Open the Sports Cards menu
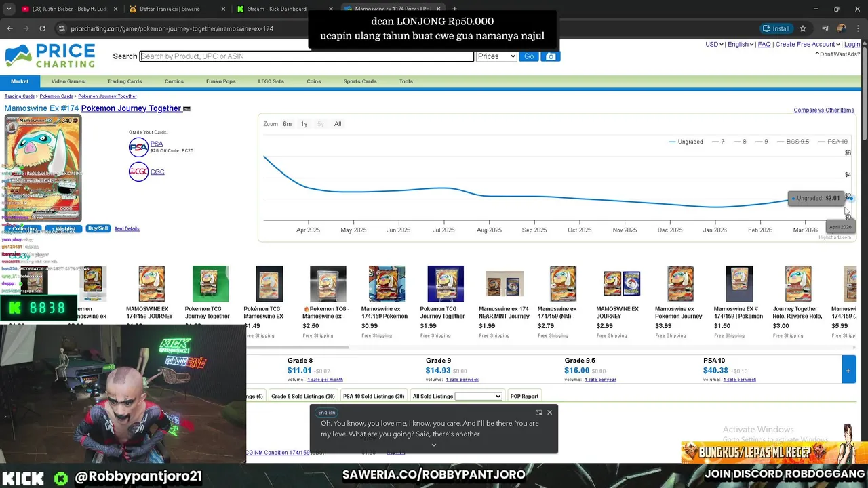The height and width of the screenshot is (488, 868). (360, 81)
